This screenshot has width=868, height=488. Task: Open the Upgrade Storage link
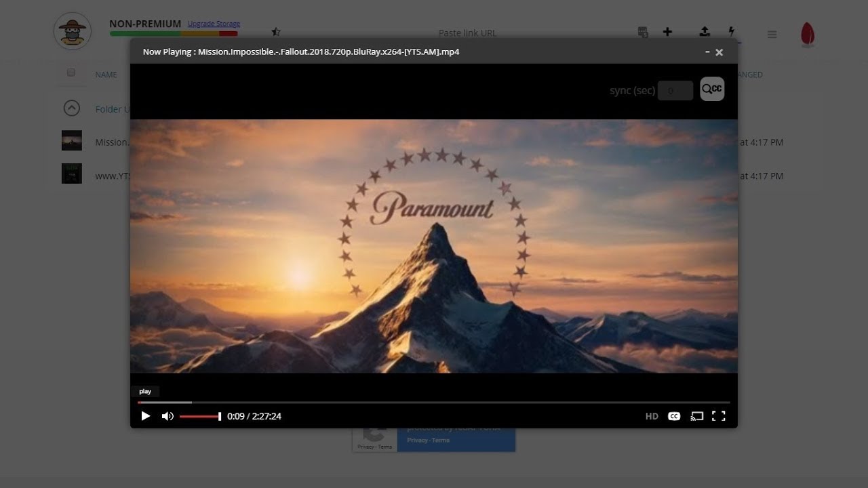214,24
